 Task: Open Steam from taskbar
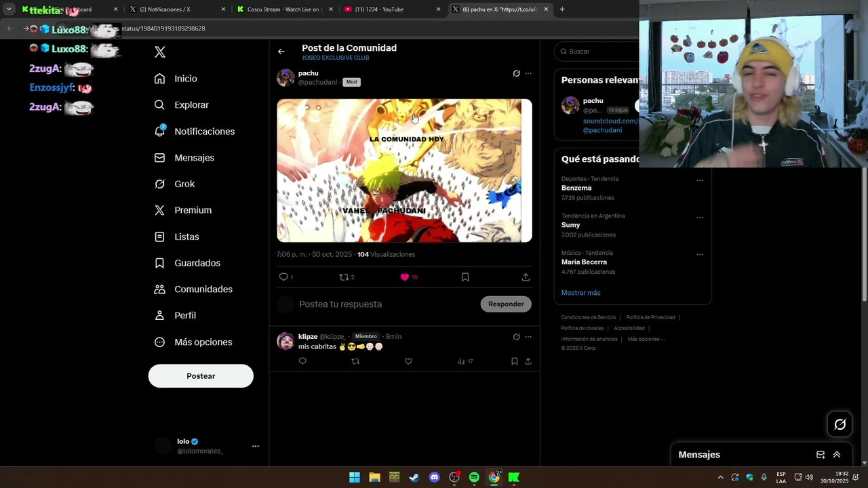pos(414,477)
